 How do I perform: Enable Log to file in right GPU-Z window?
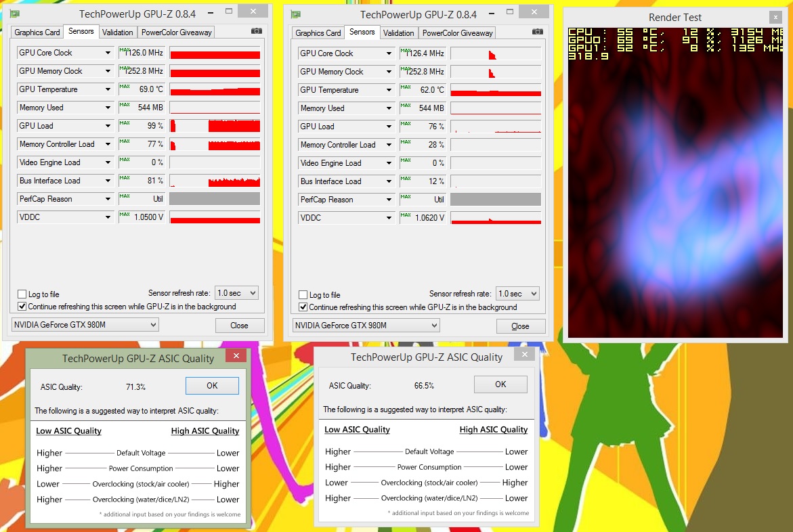[303, 294]
